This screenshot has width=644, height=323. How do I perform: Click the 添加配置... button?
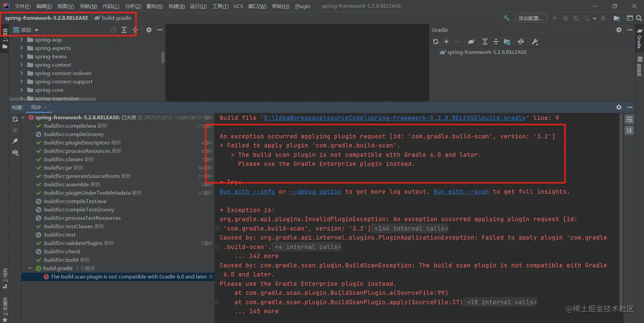pos(531,18)
